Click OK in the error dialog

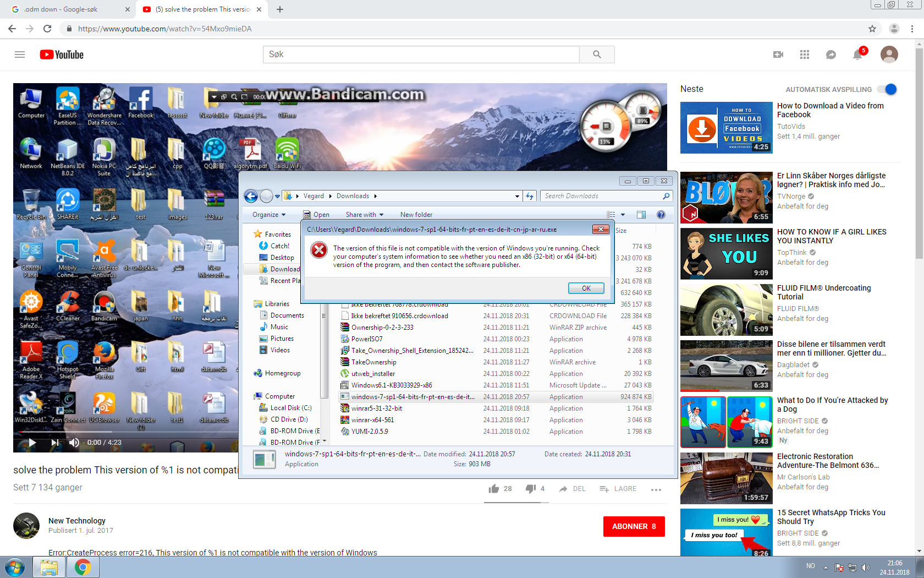(586, 288)
